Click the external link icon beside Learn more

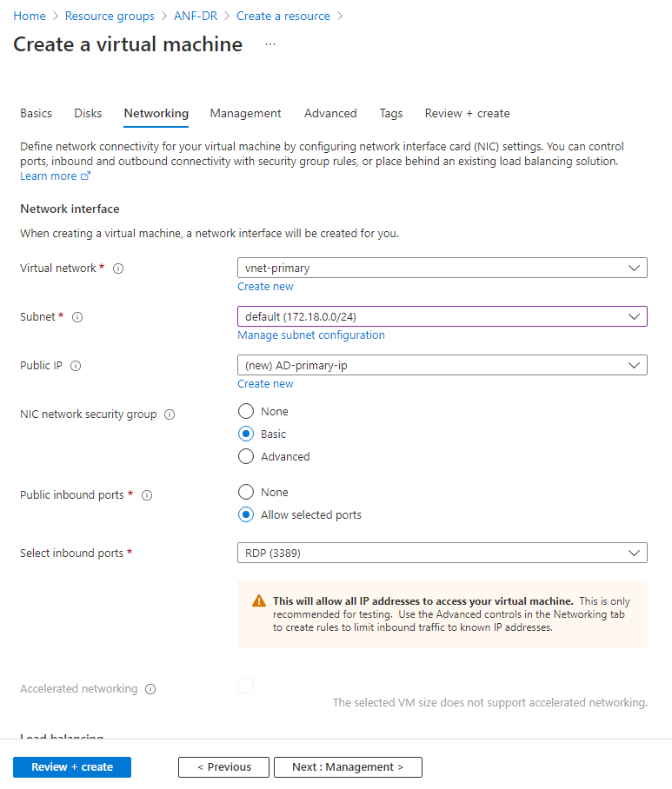point(86,176)
